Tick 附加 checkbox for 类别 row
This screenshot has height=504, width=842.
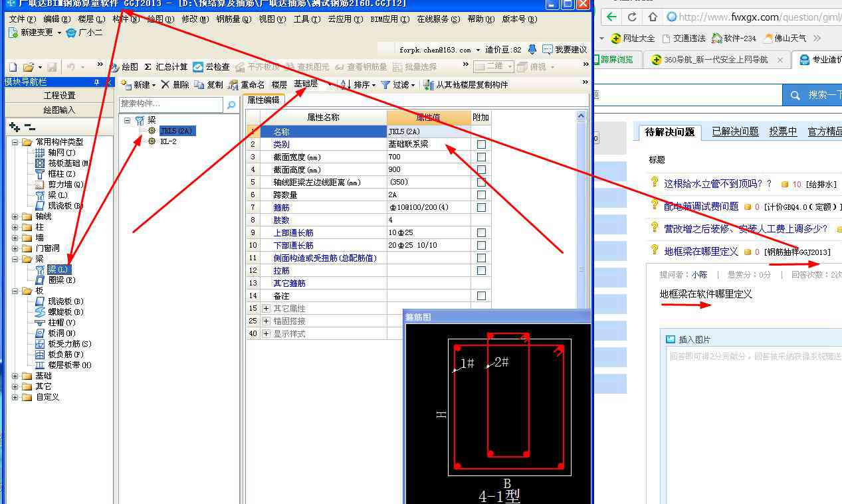pos(481,145)
